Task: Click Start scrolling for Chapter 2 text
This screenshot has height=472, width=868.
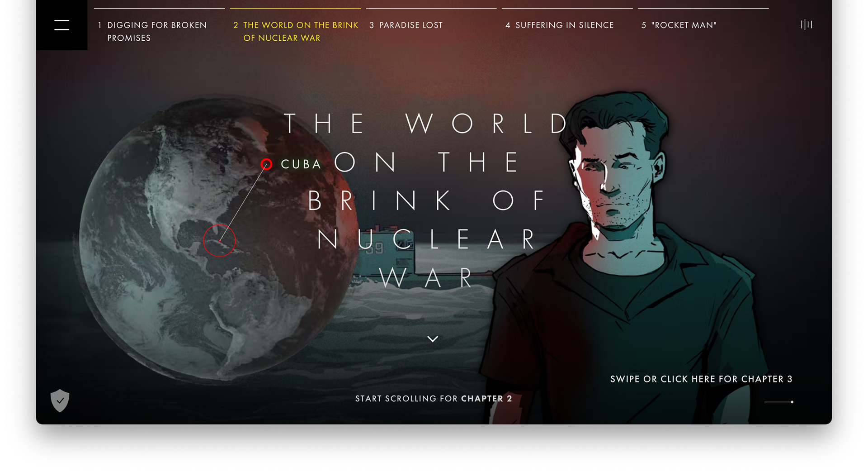Action: tap(434, 399)
